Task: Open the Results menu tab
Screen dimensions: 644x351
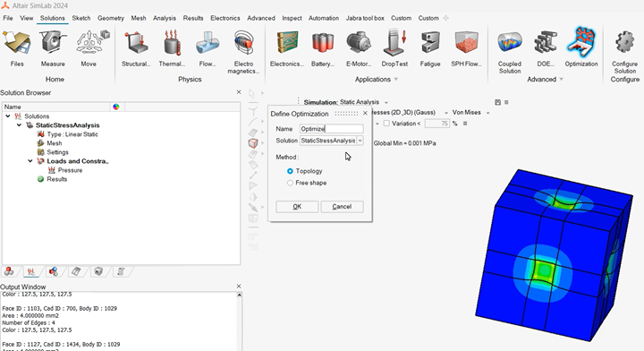Action: (x=193, y=18)
